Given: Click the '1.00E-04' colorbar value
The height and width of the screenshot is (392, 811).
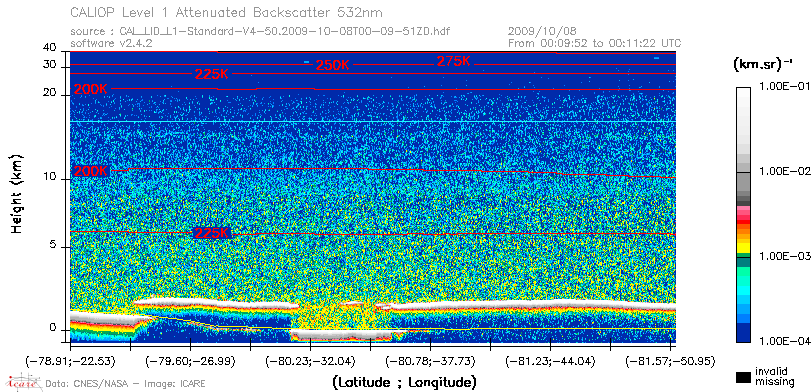Looking at the screenshot, I should [x=784, y=341].
